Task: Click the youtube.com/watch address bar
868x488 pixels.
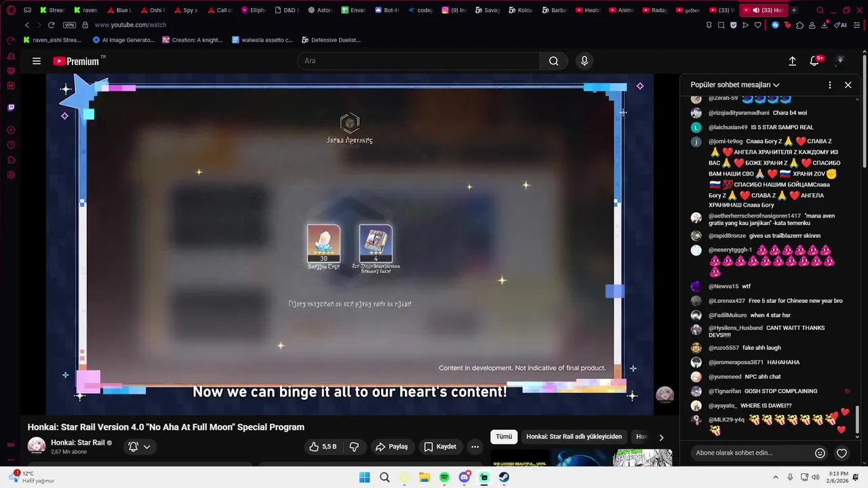Action: (x=130, y=25)
